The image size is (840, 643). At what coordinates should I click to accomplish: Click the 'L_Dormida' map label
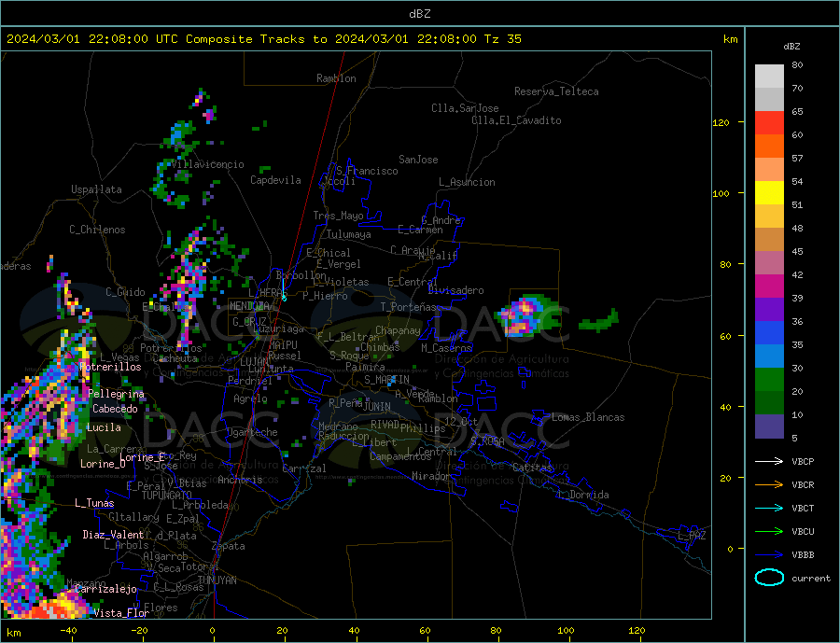[583, 495]
